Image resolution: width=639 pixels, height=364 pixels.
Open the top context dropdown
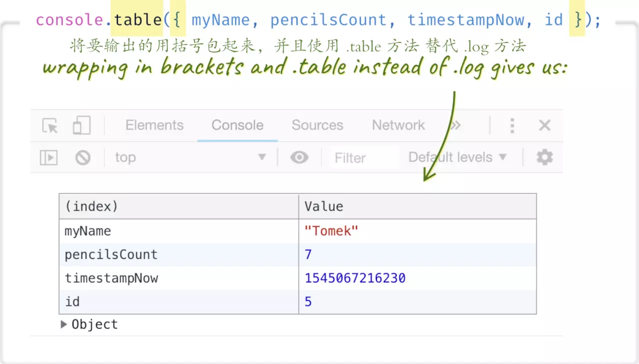(x=190, y=158)
